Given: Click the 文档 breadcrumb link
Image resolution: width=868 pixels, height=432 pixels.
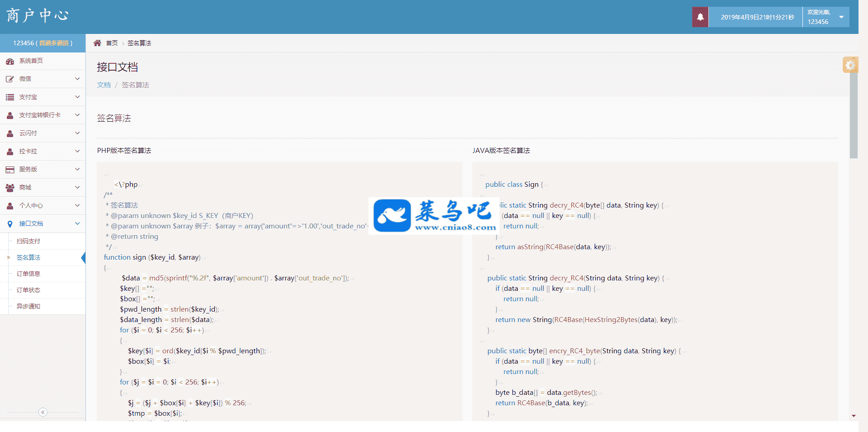Looking at the screenshot, I should pos(104,85).
